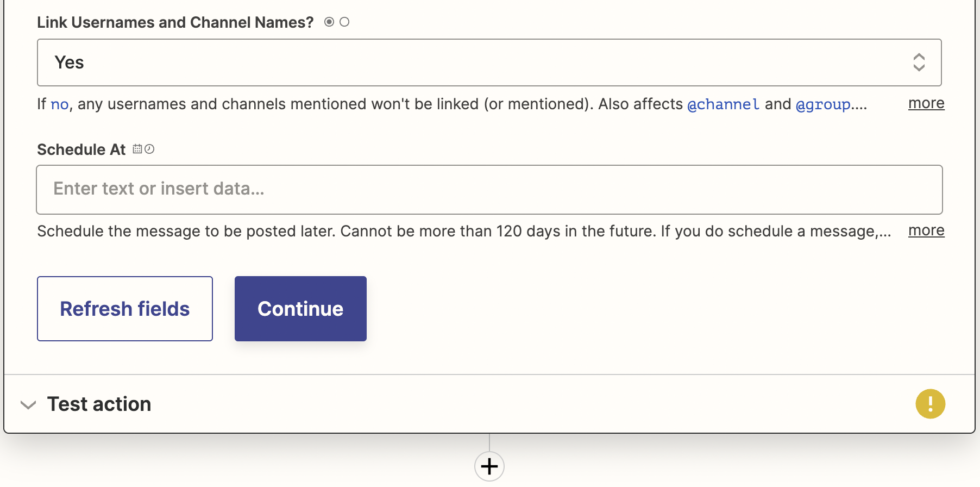This screenshot has width=980, height=487.
Task: Open the Yes dropdown for Link Usernames
Action: pos(489,63)
